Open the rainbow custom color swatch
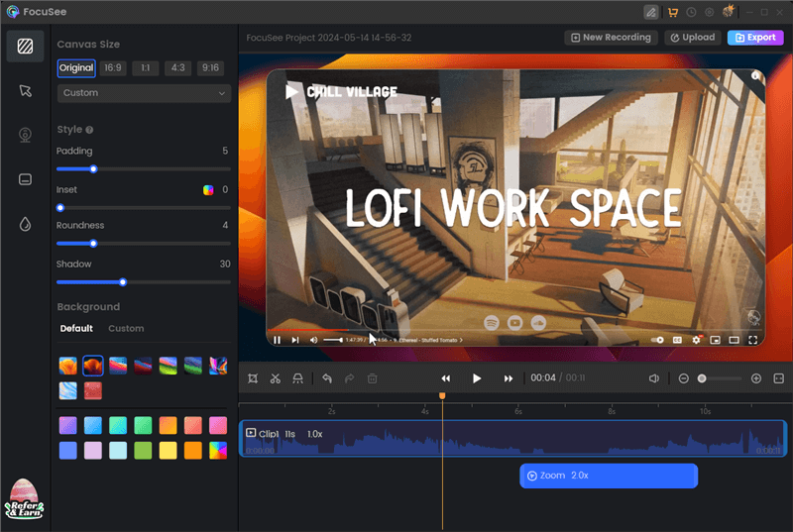The height and width of the screenshot is (532, 793). [x=218, y=450]
